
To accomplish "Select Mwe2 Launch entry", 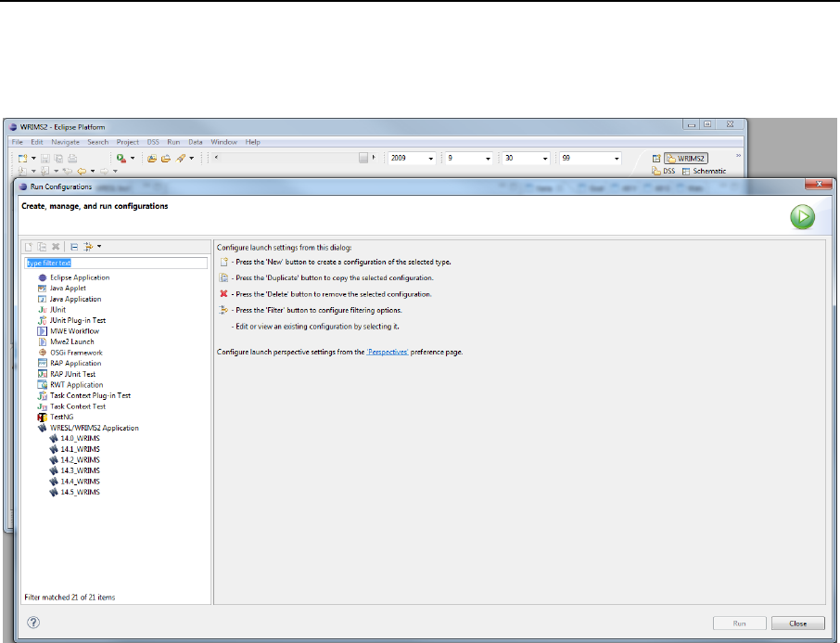I will click(x=66, y=342).
